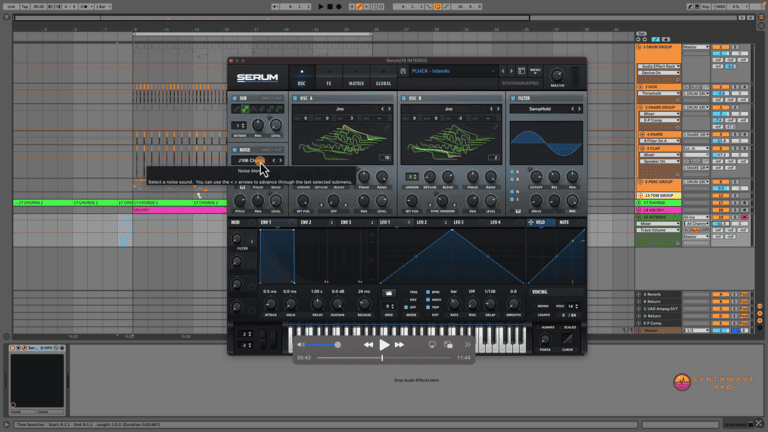Click the OSC A wavetable edit pencil
Screen dimensions: 768x432
[x=387, y=127]
